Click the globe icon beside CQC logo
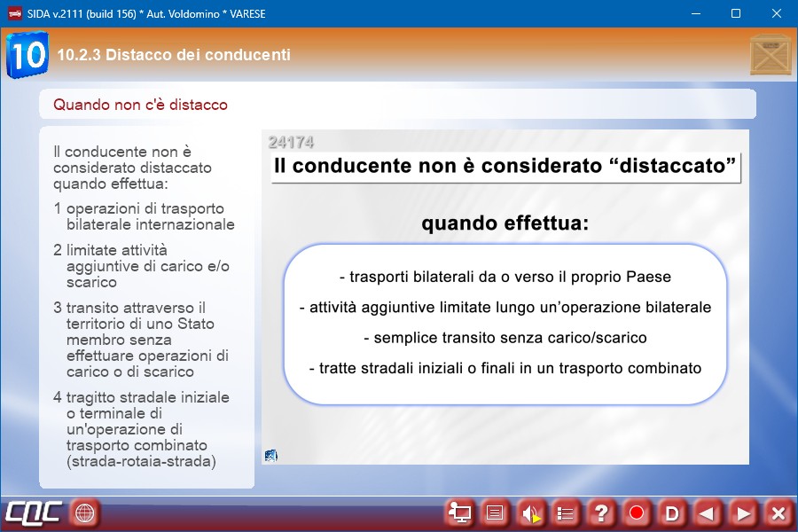The height and width of the screenshot is (532, 798). [85, 512]
